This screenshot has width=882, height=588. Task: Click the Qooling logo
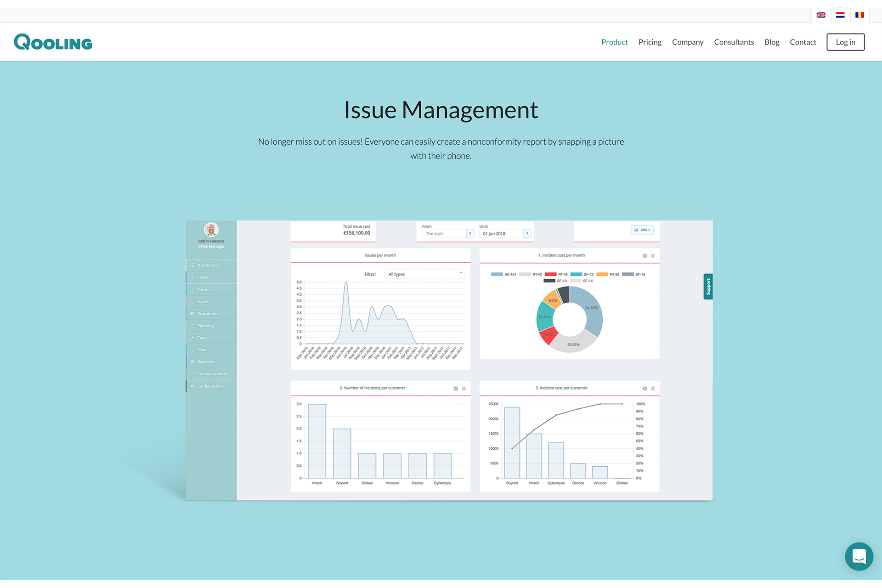[x=53, y=42]
